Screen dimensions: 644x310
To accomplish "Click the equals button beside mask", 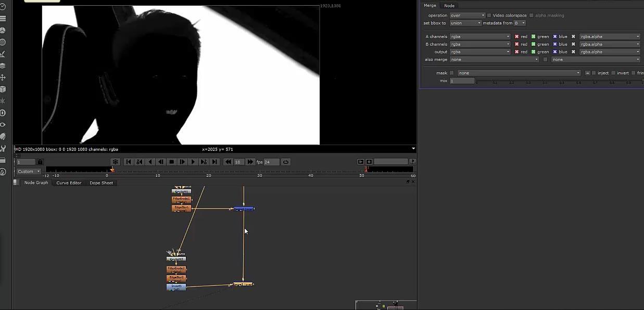I will 587,73.
